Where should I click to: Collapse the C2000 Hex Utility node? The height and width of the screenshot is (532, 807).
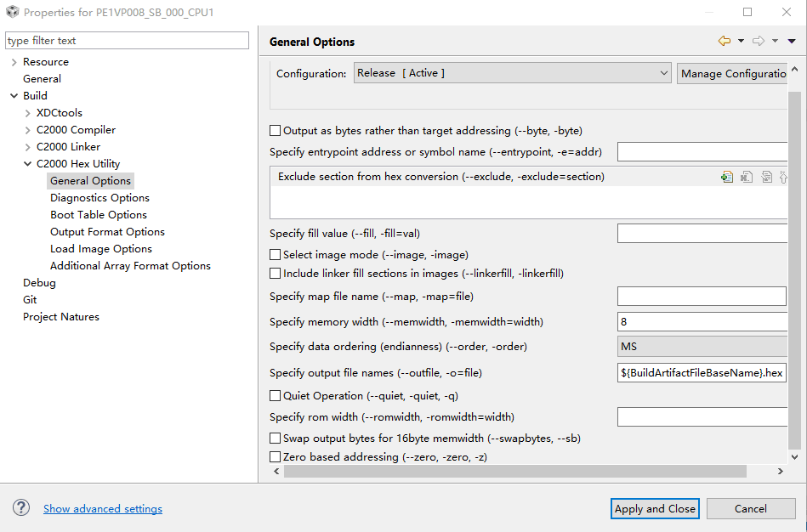click(x=27, y=164)
